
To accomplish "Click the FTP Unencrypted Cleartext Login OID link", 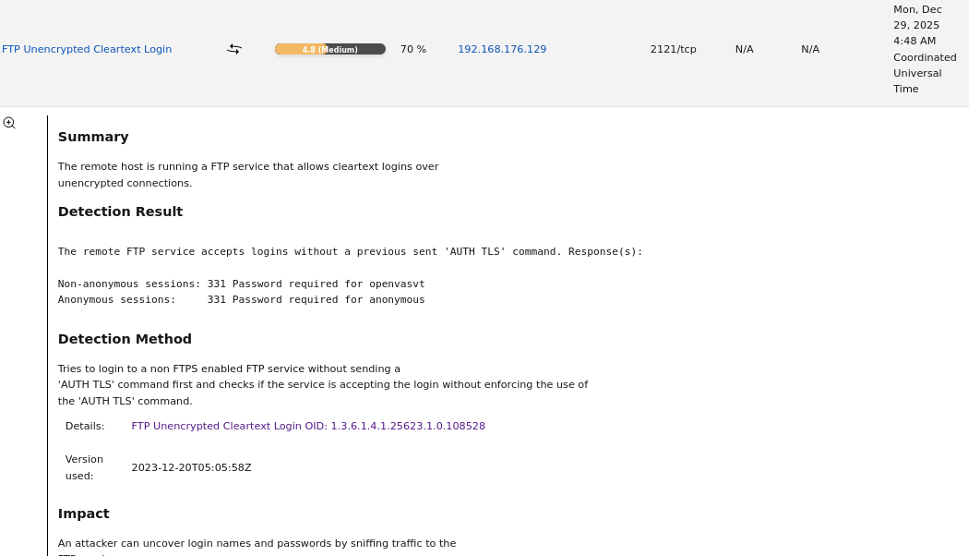I will (x=308, y=426).
